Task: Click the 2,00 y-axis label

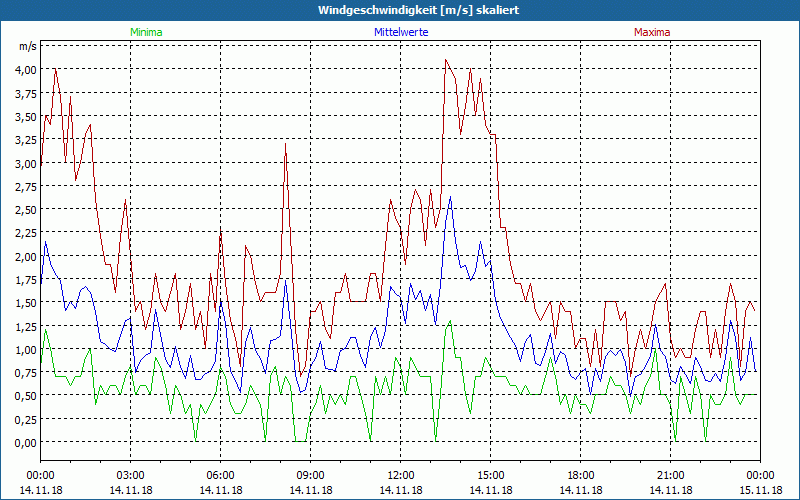Action: pos(25,256)
